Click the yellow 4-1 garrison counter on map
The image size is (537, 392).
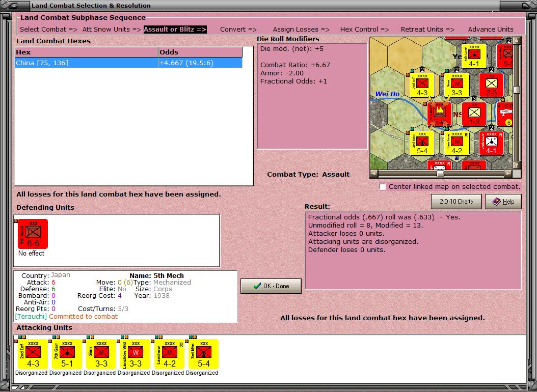(x=474, y=56)
